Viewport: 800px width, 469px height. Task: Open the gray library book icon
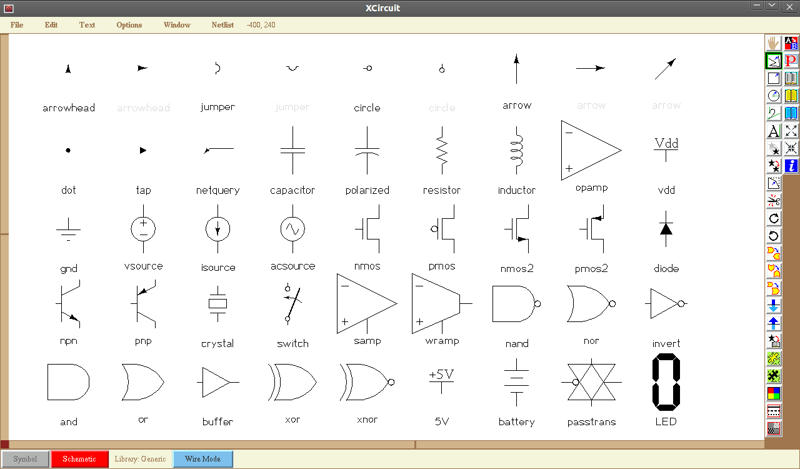point(791,78)
